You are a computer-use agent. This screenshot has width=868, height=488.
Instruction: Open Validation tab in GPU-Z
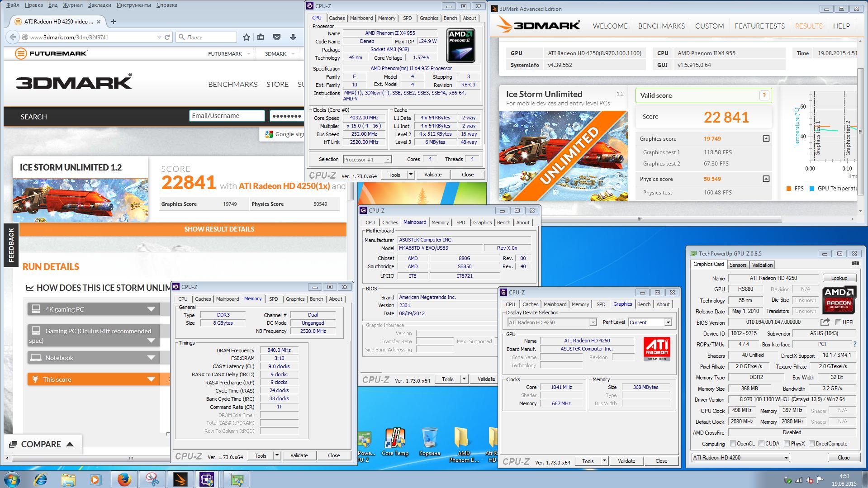point(762,265)
